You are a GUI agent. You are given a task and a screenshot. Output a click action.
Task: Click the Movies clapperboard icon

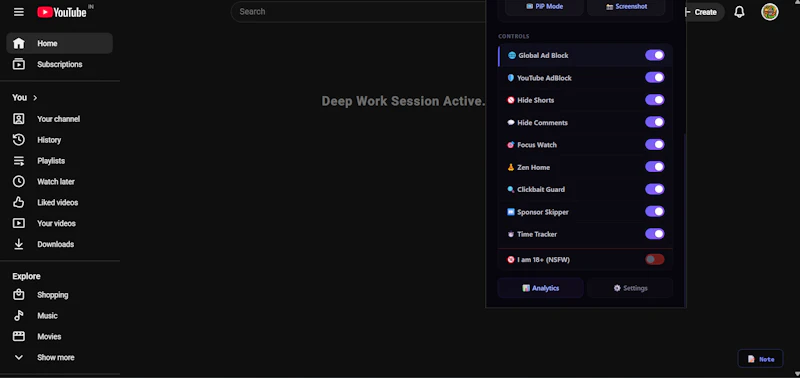pos(19,337)
